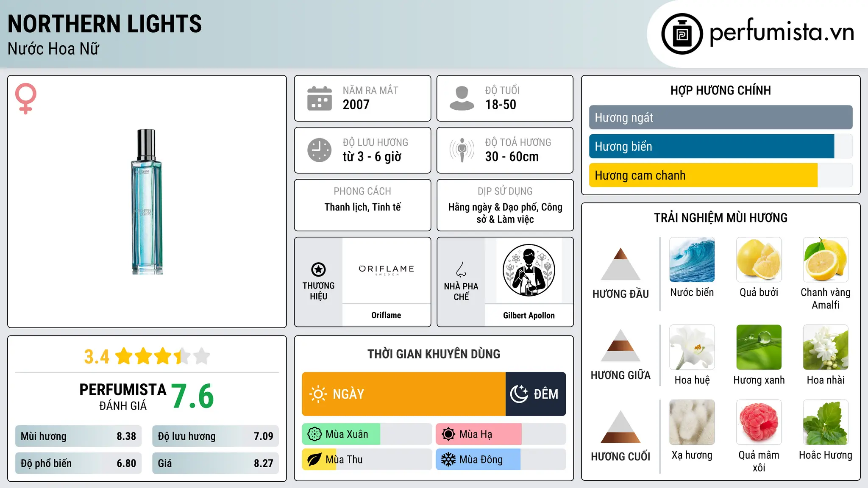Select the Ngày daytime segment
Screen dimensions: 868x488
(x=404, y=394)
